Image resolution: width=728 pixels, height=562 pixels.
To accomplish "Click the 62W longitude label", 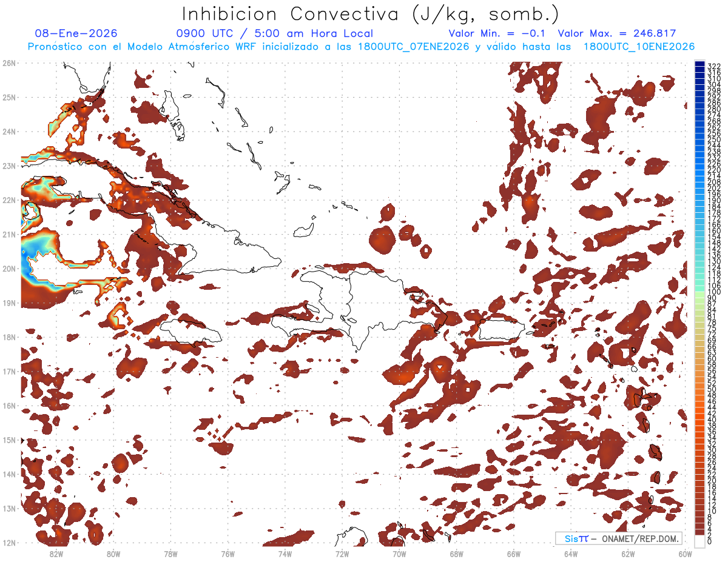I will 628,554.
